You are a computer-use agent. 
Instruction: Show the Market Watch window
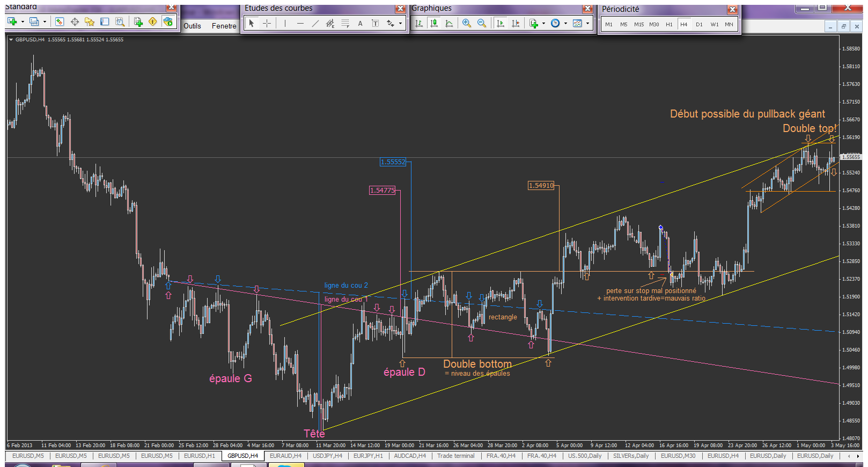[60, 21]
